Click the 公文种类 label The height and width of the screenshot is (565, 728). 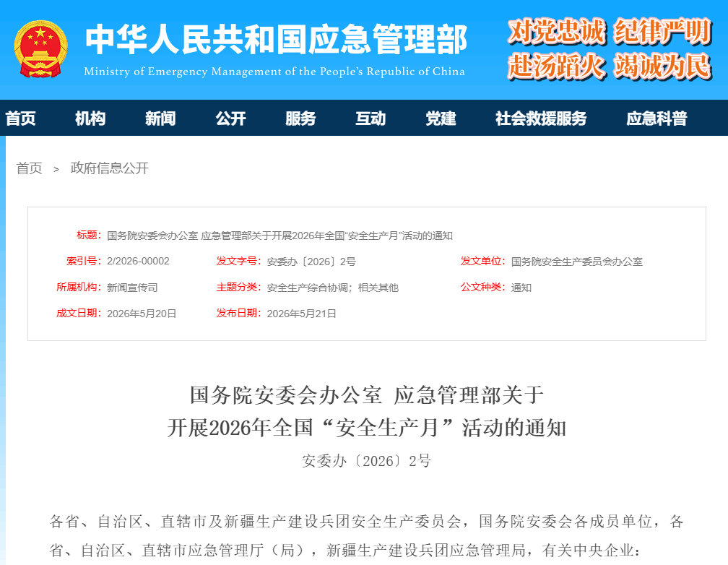(x=483, y=287)
